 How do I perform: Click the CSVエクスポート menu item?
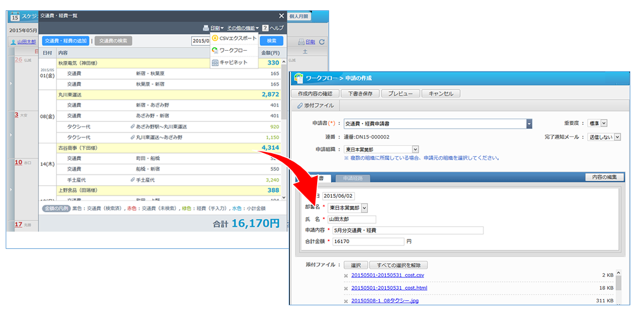pyautogui.click(x=234, y=38)
